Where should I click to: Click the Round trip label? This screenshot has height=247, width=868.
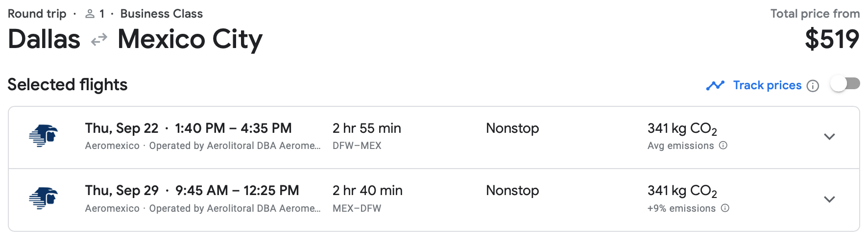pos(37,14)
